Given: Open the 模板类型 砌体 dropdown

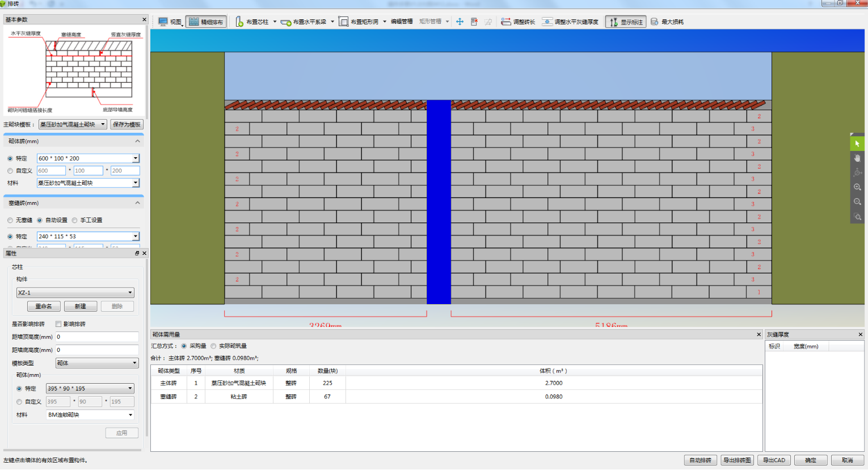Looking at the screenshot, I should tap(97, 363).
